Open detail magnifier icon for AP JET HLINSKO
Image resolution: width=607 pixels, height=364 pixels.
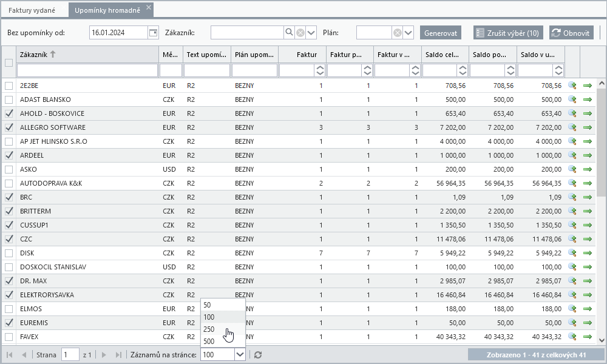(572, 141)
